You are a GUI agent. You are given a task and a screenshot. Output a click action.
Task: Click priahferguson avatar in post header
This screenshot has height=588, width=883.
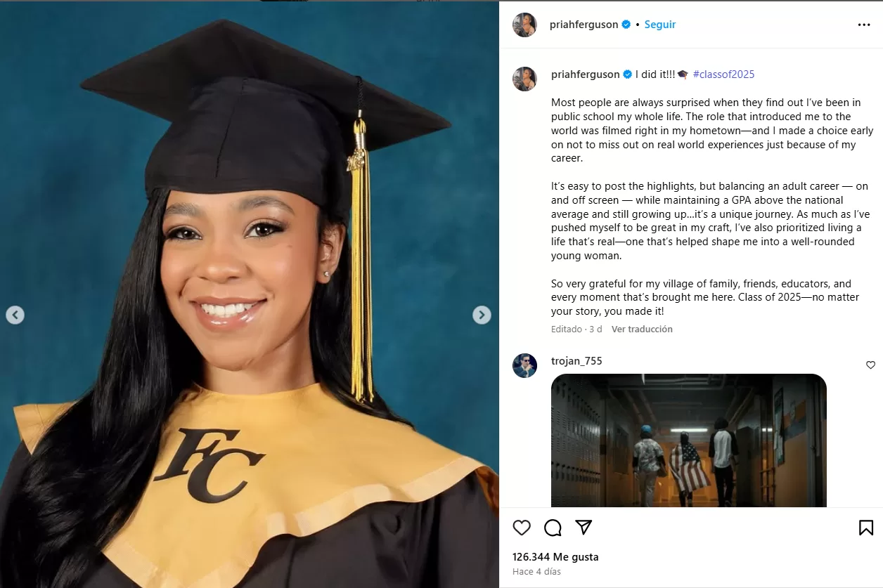[524, 25]
